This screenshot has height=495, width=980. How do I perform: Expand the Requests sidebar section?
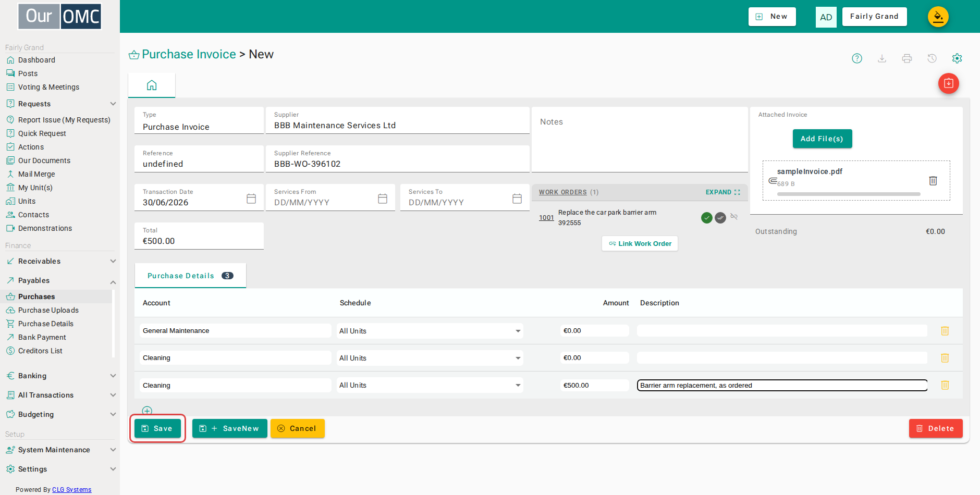click(113, 104)
